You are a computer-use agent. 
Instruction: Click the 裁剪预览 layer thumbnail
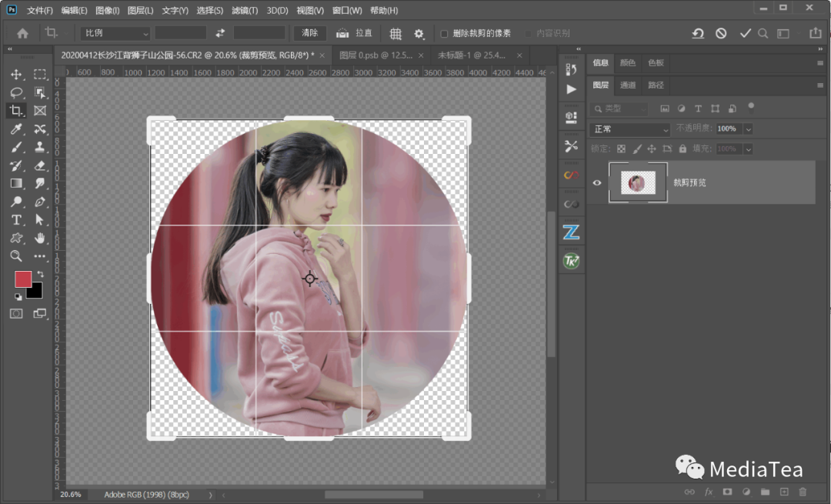[x=638, y=183]
